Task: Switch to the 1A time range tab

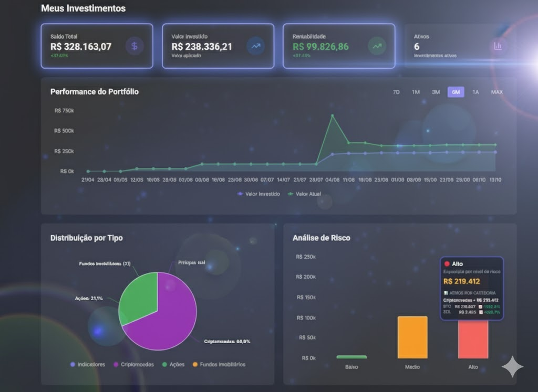Action: tap(475, 92)
